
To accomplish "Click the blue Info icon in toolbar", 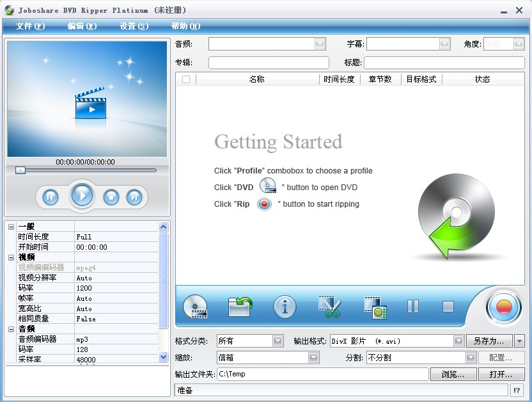I will point(285,307).
